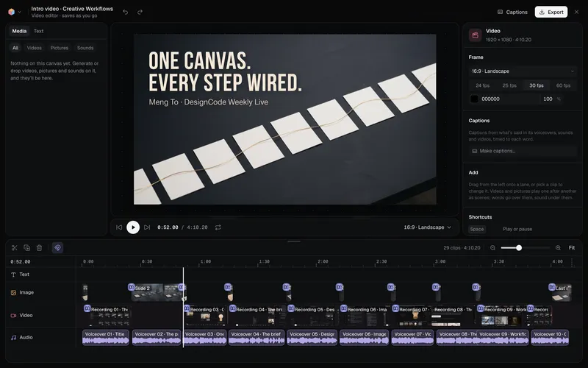Screen dimensions: 588x368
Task: Select the scissors split tool
Action: tap(15, 248)
